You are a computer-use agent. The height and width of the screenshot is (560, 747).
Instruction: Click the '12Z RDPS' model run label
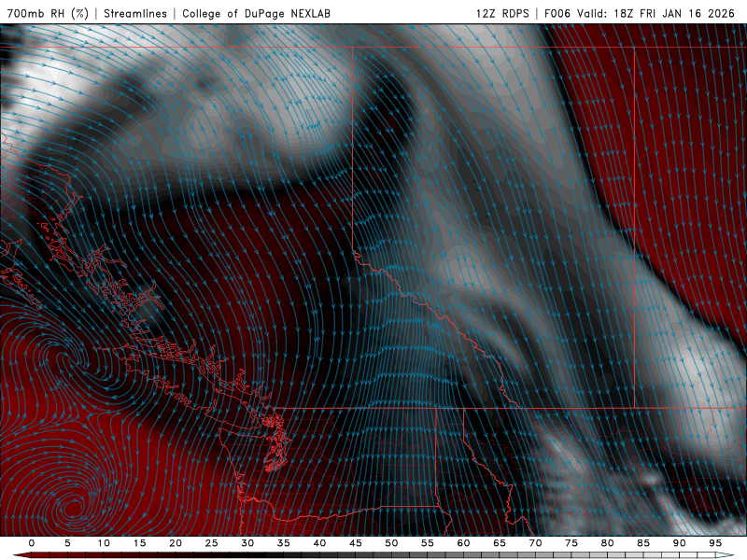(502, 13)
